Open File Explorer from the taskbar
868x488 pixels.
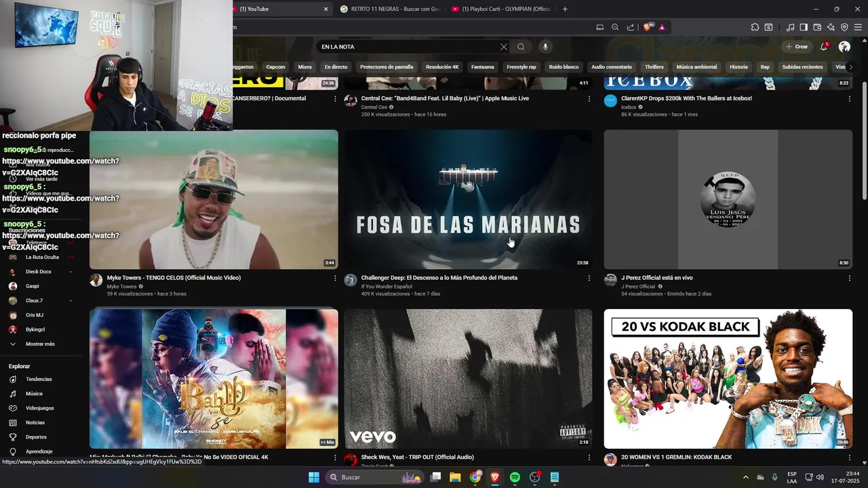point(455,477)
